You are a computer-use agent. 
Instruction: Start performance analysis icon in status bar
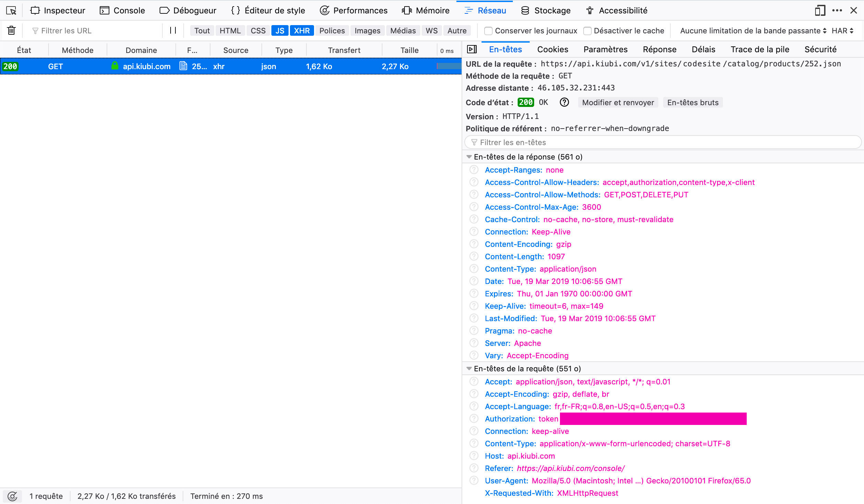(12, 496)
